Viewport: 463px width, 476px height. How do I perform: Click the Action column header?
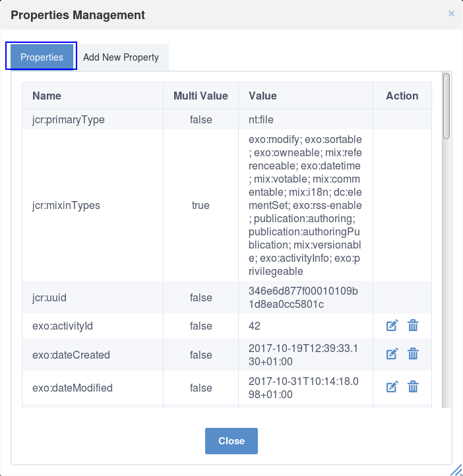tap(402, 96)
